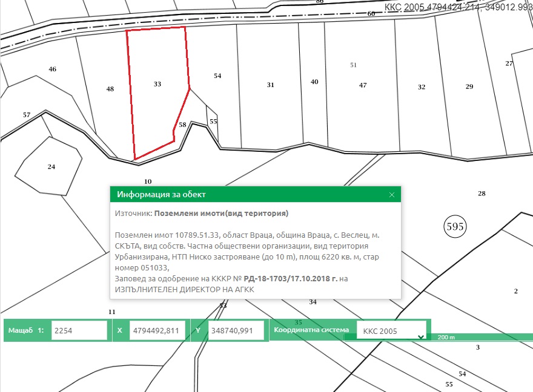Click the small parcel 55
Viewport: 533px width, 392px height.
point(213,121)
